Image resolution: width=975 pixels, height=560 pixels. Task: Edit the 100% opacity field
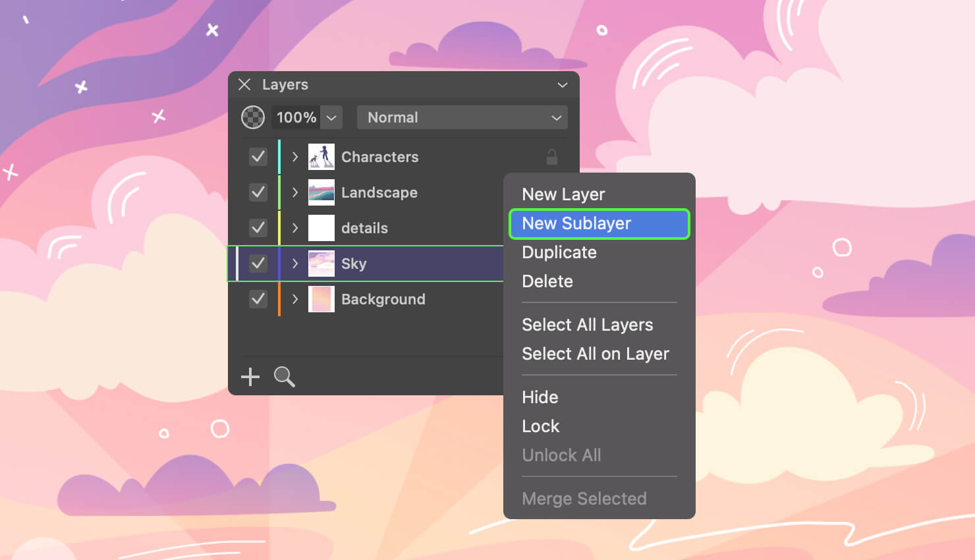[296, 117]
